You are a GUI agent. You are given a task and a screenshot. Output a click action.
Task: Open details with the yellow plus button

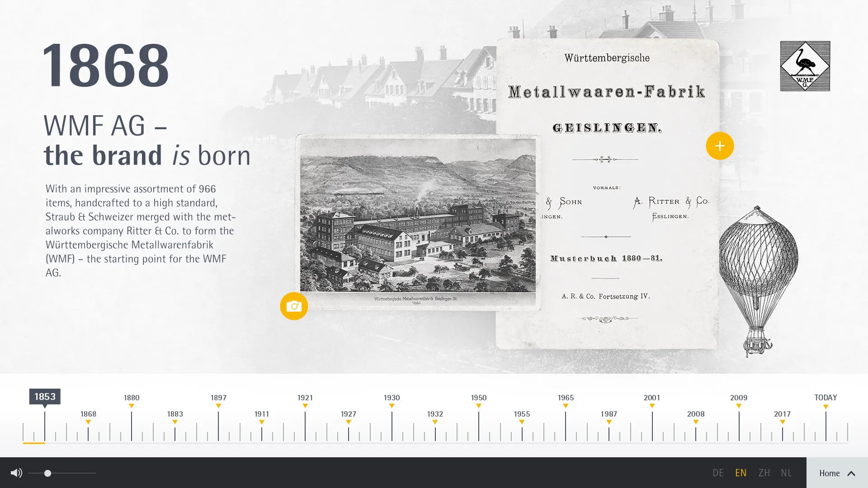[x=720, y=146]
